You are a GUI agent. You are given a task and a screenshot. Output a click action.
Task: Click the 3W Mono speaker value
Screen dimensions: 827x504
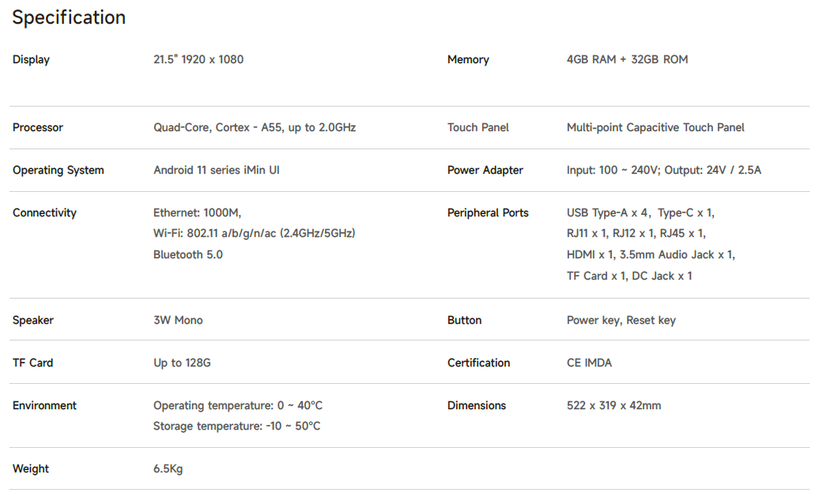pos(178,321)
